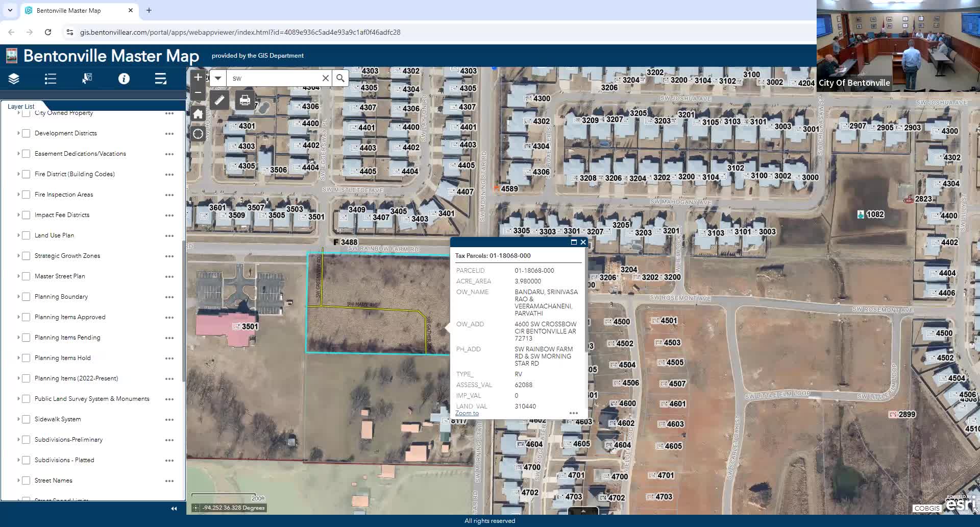Expand the Planning Boundary layer
Image resolution: width=980 pixels, height=527 pixels.
pos(18,297)
